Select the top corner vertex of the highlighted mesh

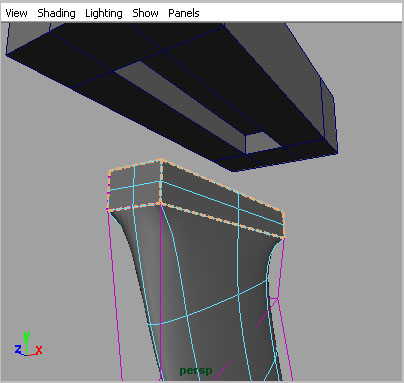[x=161, y=161]
